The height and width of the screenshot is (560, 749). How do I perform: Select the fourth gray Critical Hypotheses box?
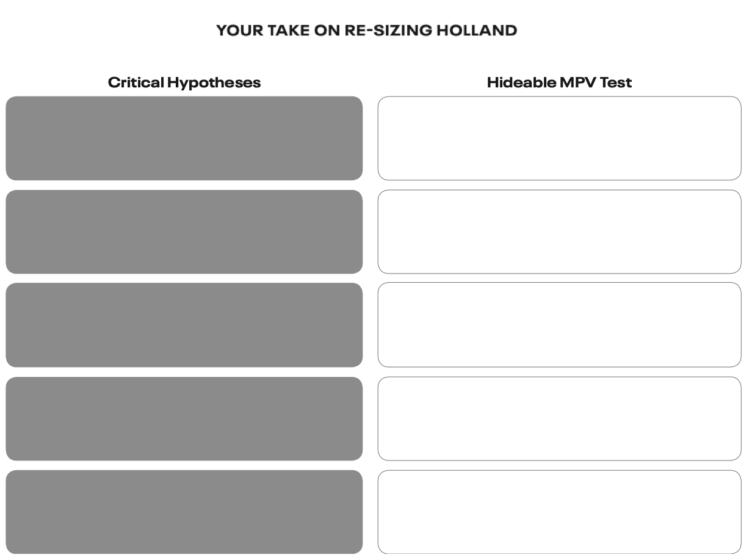[x=184, y=418]
